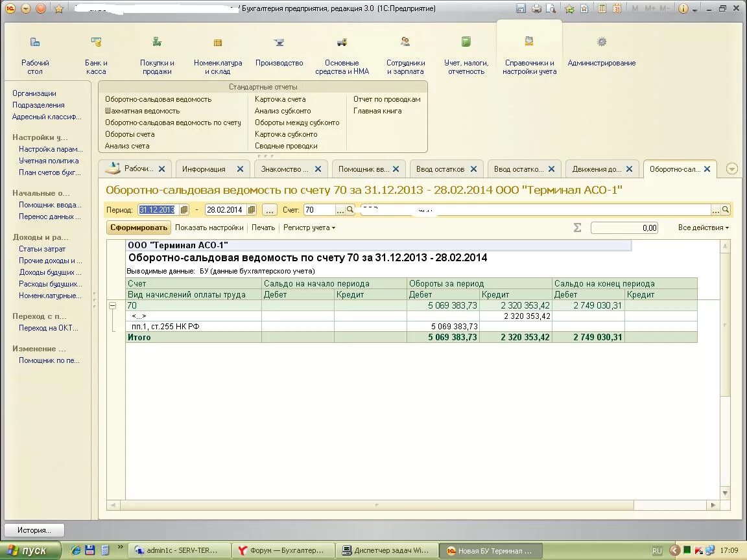Click the sum value field 0,00

click(624, 227)
